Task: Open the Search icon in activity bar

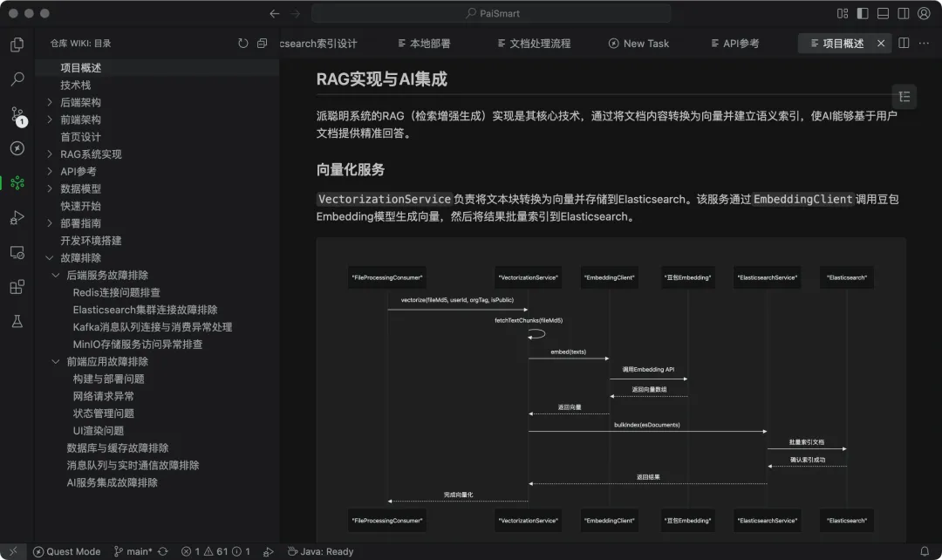Action: pyautogui.click(x=17, y=79)
